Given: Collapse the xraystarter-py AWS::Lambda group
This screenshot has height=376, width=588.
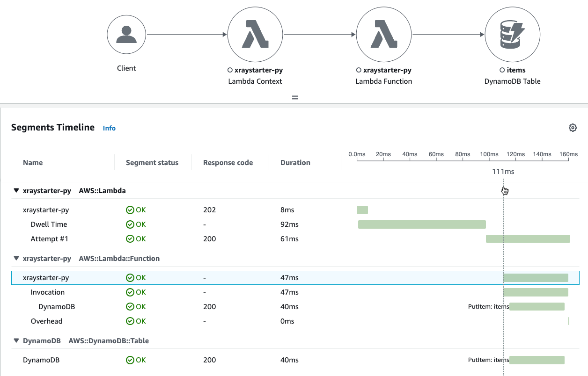Looking at the screenshot, I should [16, 191].
